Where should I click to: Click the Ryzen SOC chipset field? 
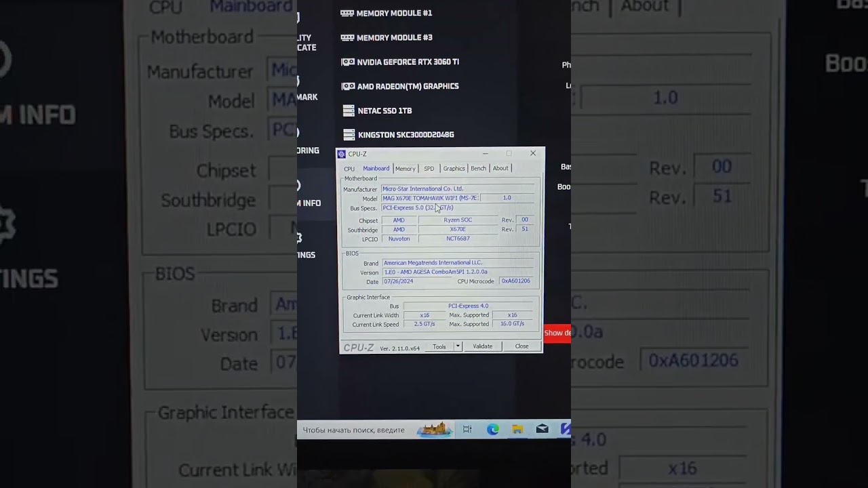458,220
